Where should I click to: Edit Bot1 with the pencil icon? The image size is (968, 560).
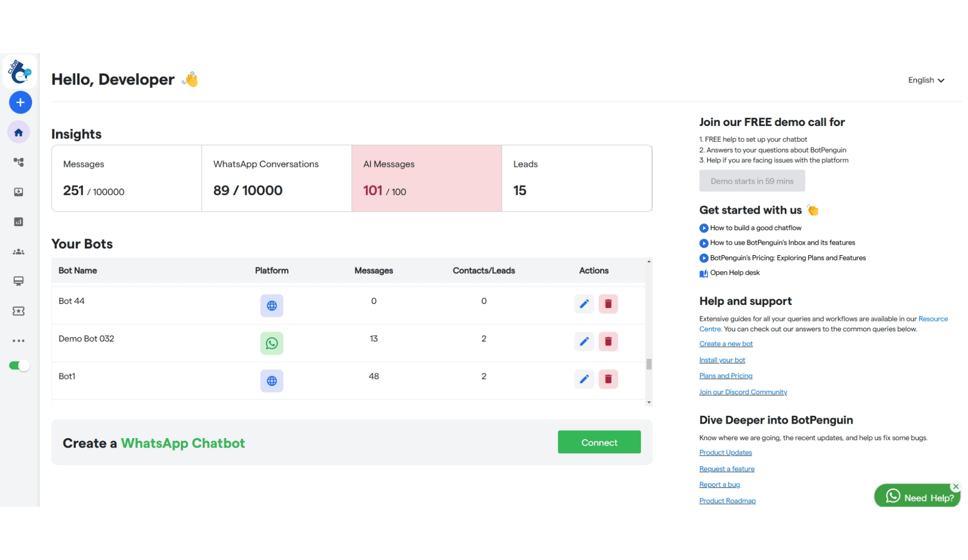click(584, 380)
